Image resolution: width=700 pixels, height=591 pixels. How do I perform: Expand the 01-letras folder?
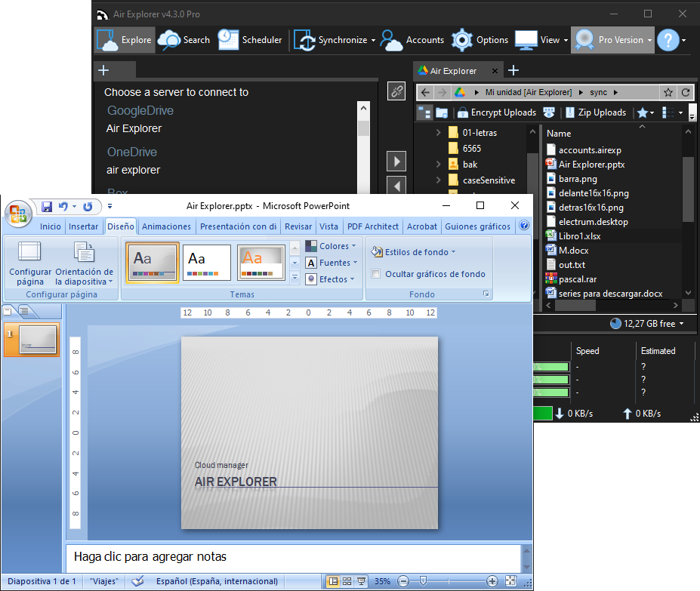point(439,133)
